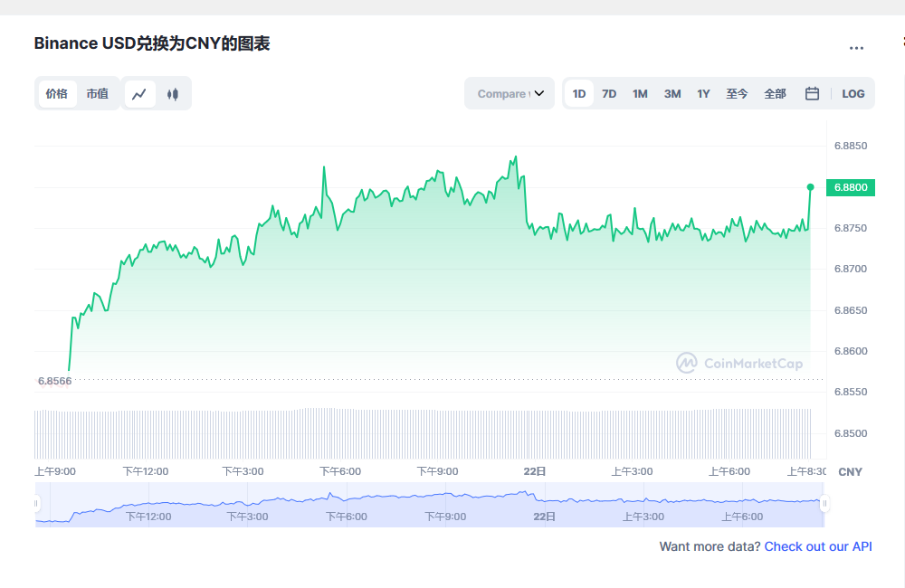Click the 22日 date label on main axis
Viewport: 905px width, 588px height.
point(535,471)
